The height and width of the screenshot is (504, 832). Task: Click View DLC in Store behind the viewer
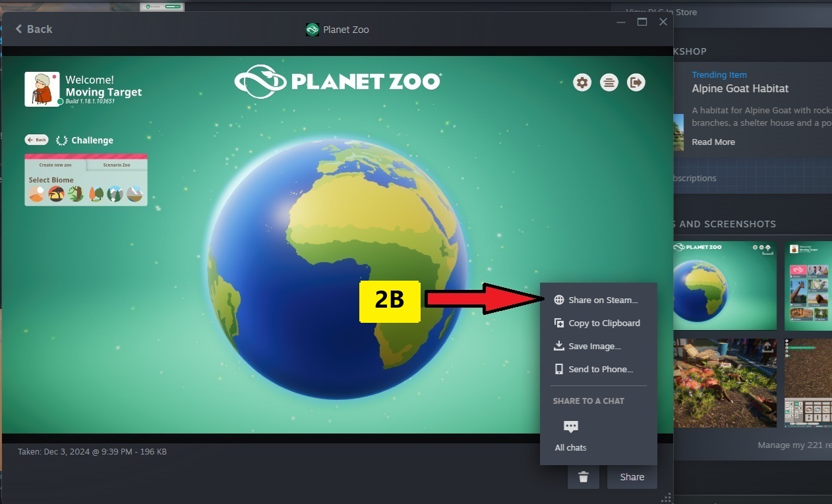pyautogui.click(x=661, y=12)
